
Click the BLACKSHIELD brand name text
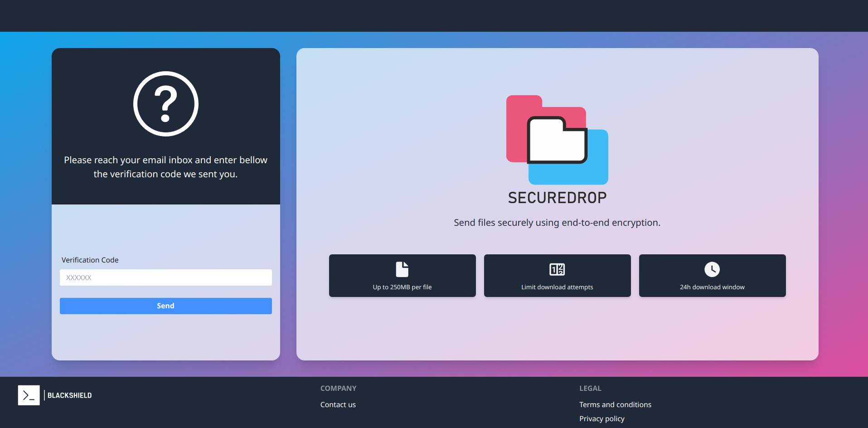click(70, 395)
